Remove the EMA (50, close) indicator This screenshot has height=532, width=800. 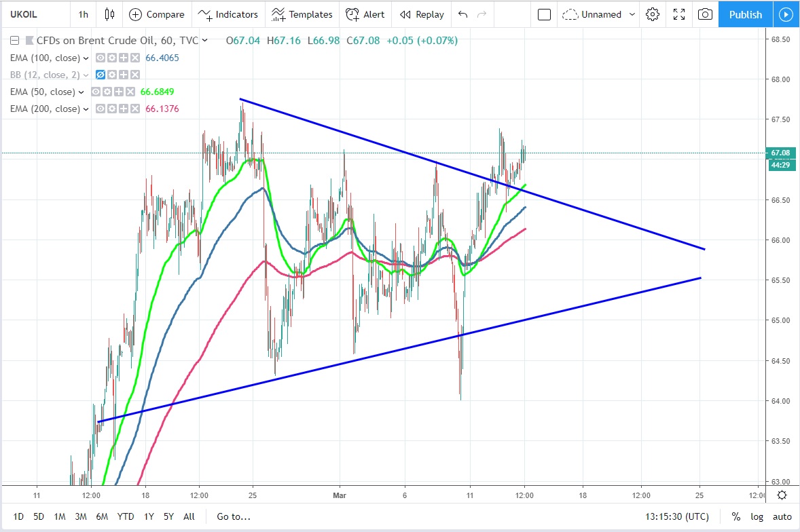tap(130, 92)
